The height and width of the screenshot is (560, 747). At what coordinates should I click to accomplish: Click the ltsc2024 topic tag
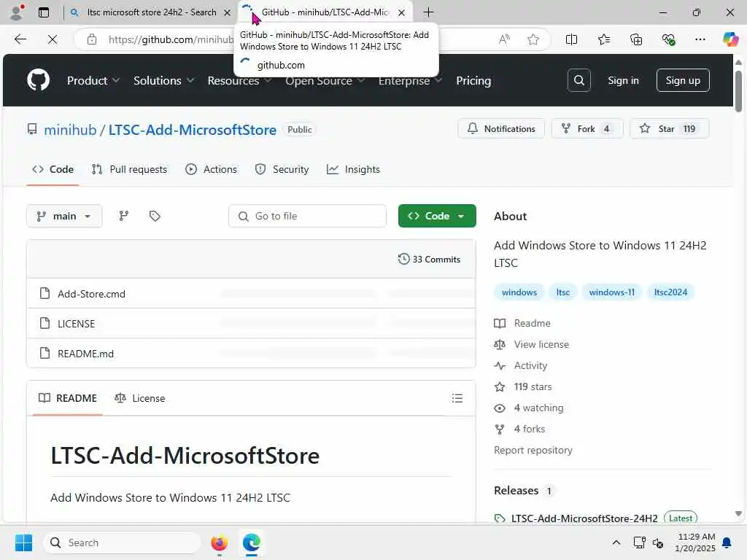(670, 292)
